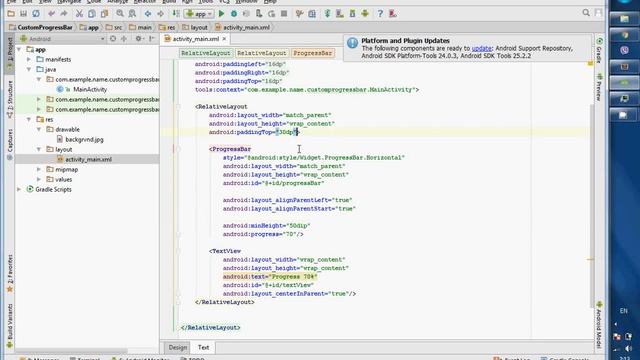Click the Open folder toolbar icon

coord(11,13)
